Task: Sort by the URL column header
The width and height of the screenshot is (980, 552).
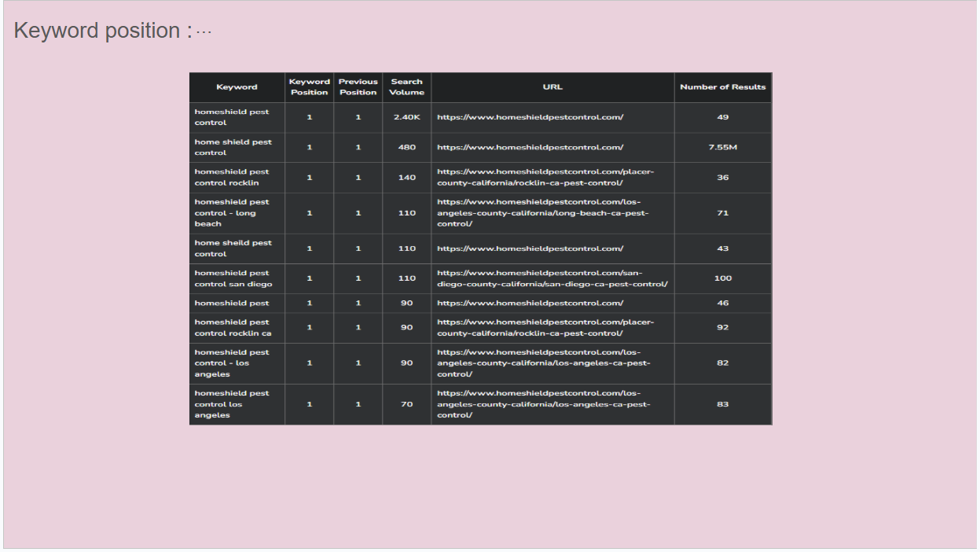Action: tap(552, 87)
